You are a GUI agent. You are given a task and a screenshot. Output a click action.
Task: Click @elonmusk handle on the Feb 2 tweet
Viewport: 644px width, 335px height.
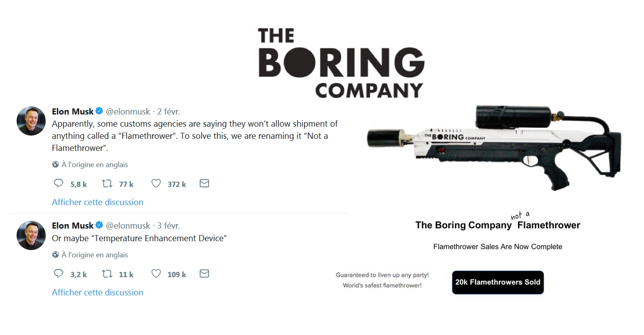(x=128, y=111)
